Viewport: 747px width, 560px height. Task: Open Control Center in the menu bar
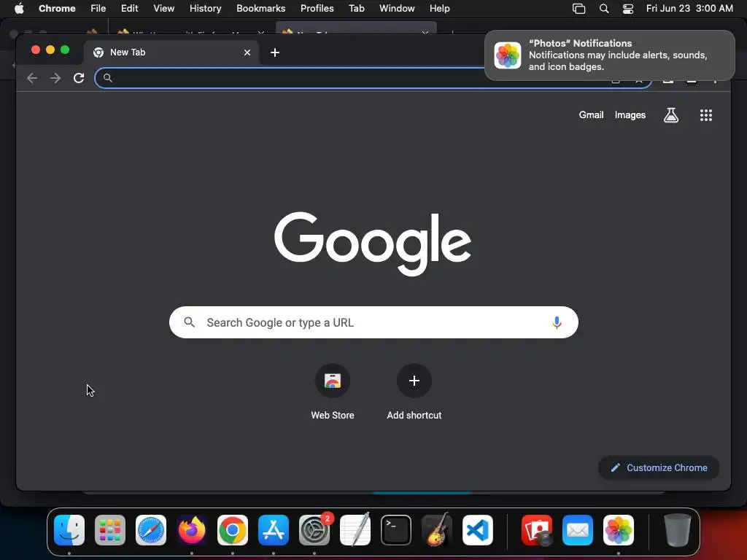tap(628, 9)
